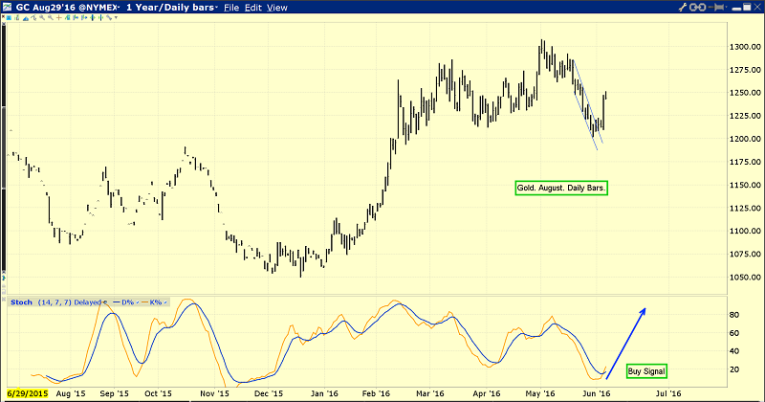
Task: Select the Buy Signal annotation box
Action: coord(646,371)
